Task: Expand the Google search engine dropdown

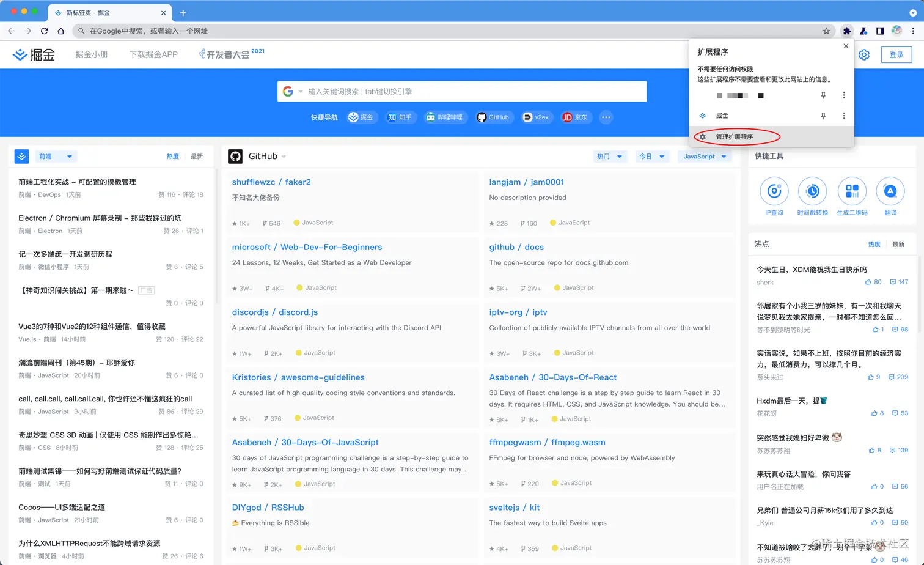Action: [x=301, y=92]
